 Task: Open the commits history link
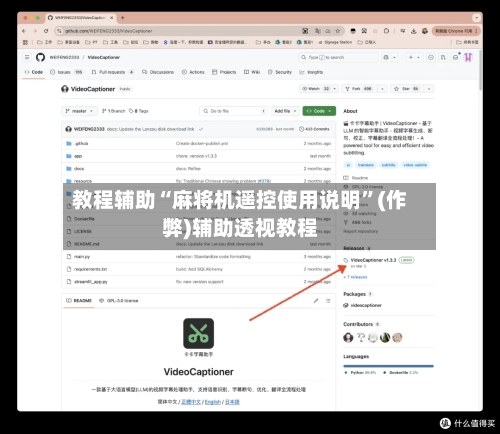click(314, 129)
